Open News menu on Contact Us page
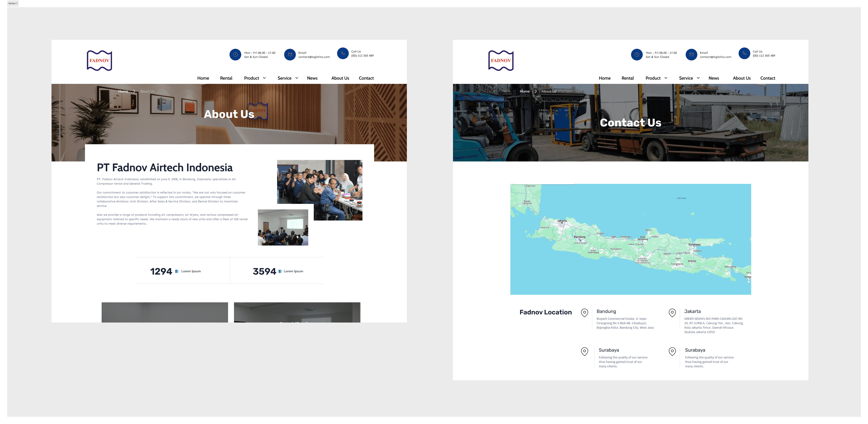 (x=714, y=78)
